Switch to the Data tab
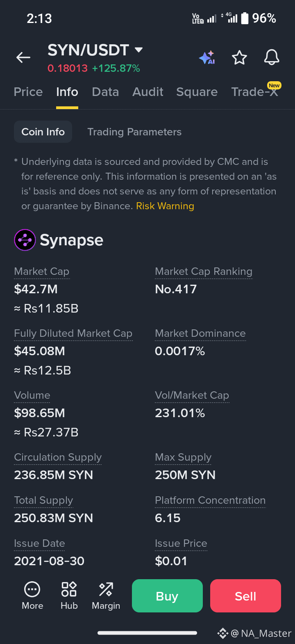The image size is (295, 644). click(x=105, y=92)
